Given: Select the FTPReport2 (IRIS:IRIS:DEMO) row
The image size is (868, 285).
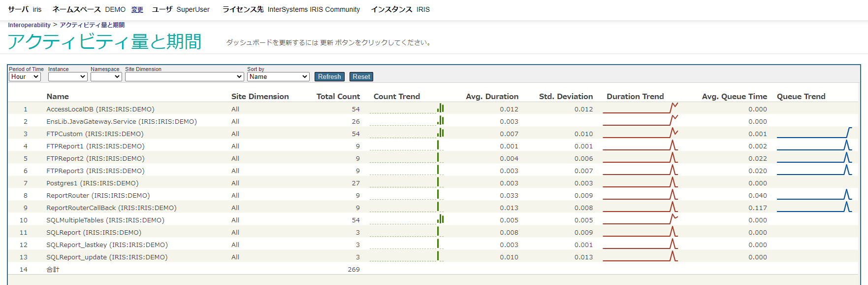Looking at the screenshot, I should pyautogui.click(x=433, y=158).
